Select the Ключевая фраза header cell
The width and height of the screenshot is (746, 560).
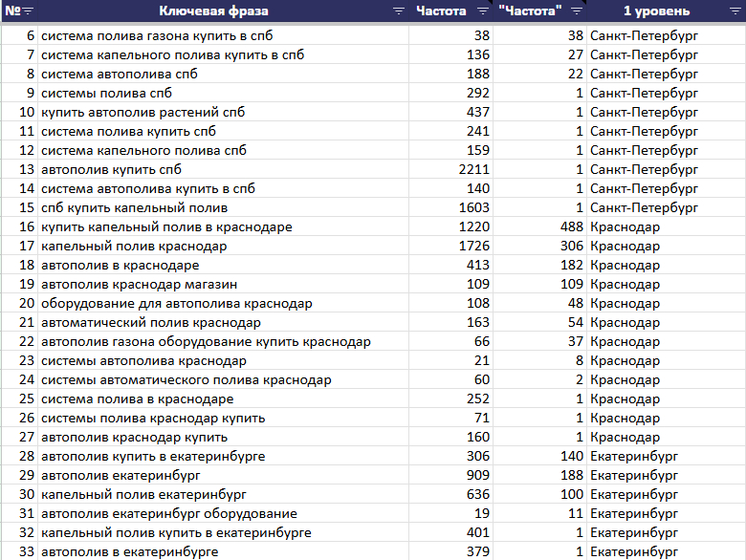point(223,11)
